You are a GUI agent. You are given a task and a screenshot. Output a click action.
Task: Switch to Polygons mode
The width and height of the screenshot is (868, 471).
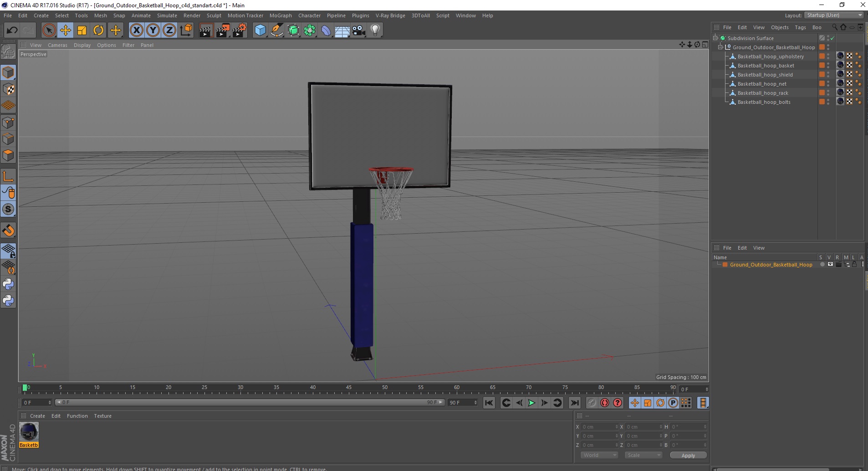pos(8,155)
